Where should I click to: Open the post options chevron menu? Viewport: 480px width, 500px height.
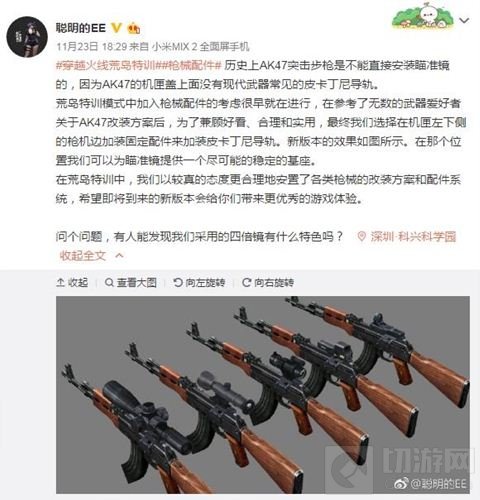pos(464,20)
